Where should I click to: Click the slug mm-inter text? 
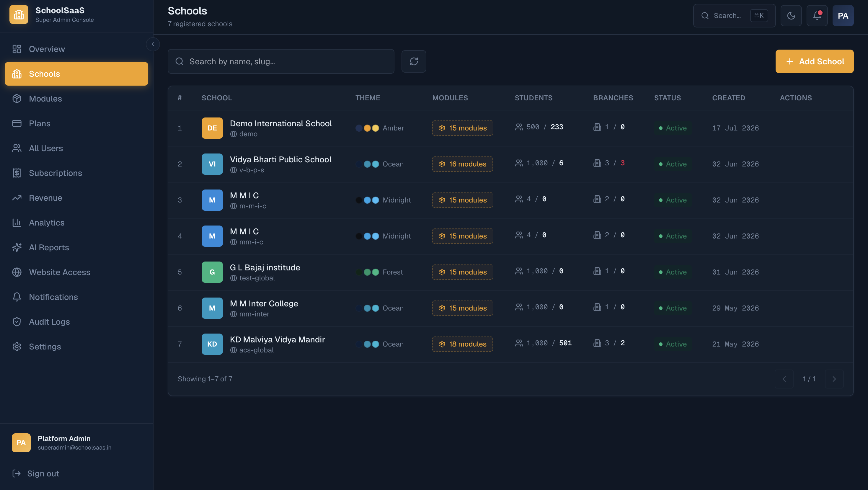pyautogui.click(x=254, y=314)
